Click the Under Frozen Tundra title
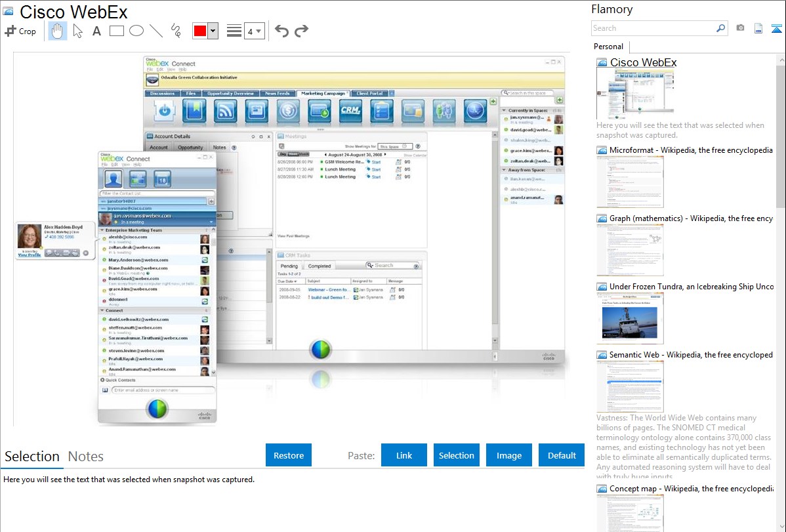 pos(692,286)
